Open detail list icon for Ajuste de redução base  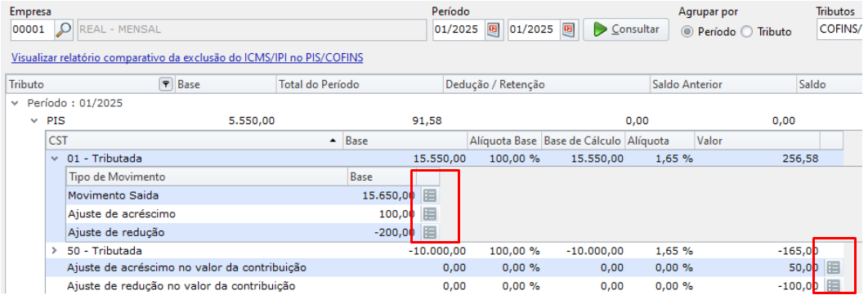click(430, 232)
